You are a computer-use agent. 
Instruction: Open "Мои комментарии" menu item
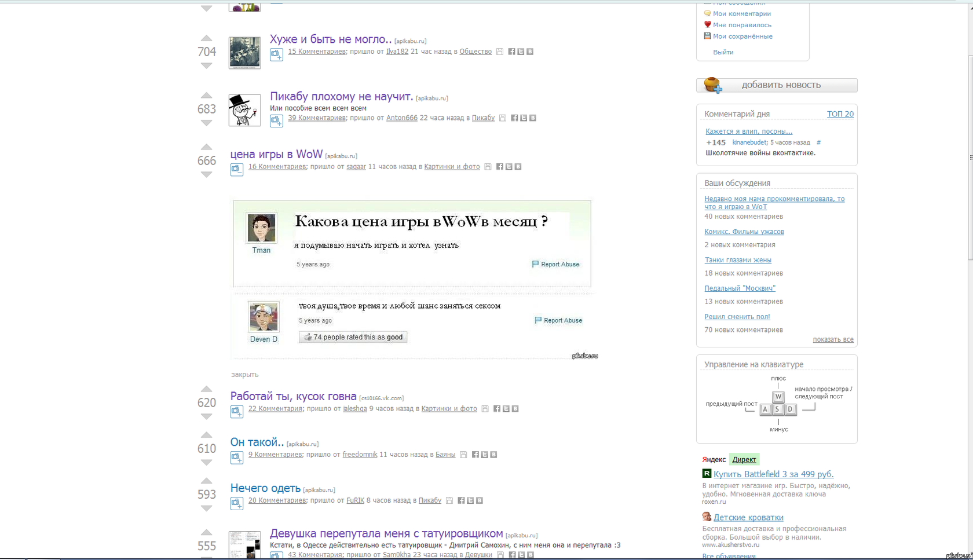point(742,13)
